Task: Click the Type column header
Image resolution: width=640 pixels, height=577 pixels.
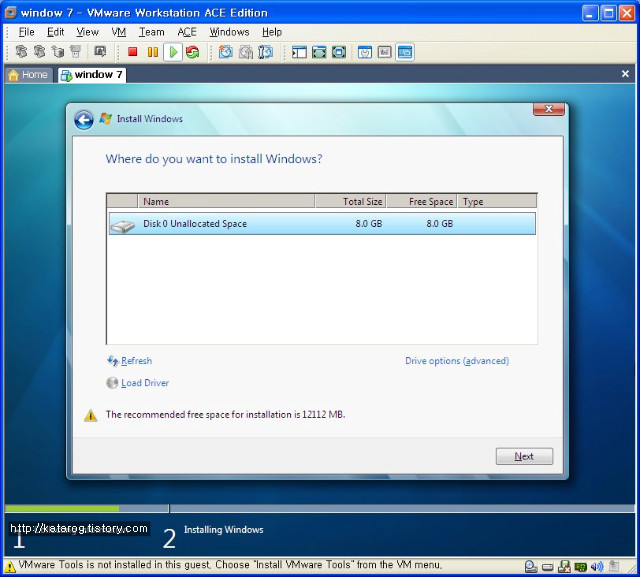Action: coord(497,202)
